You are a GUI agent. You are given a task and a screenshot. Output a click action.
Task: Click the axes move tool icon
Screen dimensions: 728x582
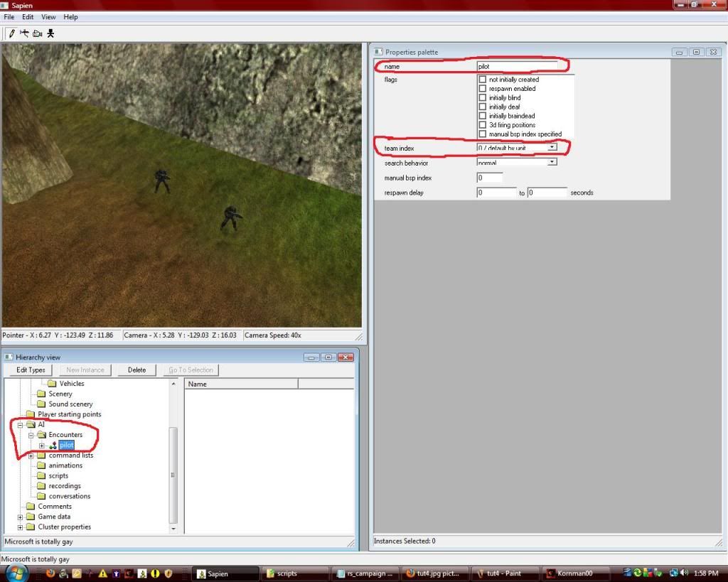coord(24,33)
